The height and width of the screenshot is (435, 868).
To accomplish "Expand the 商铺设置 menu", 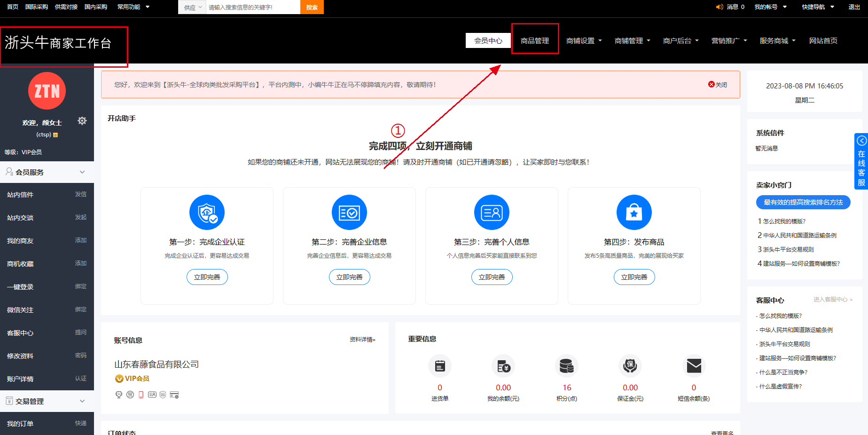I will 584,41.
